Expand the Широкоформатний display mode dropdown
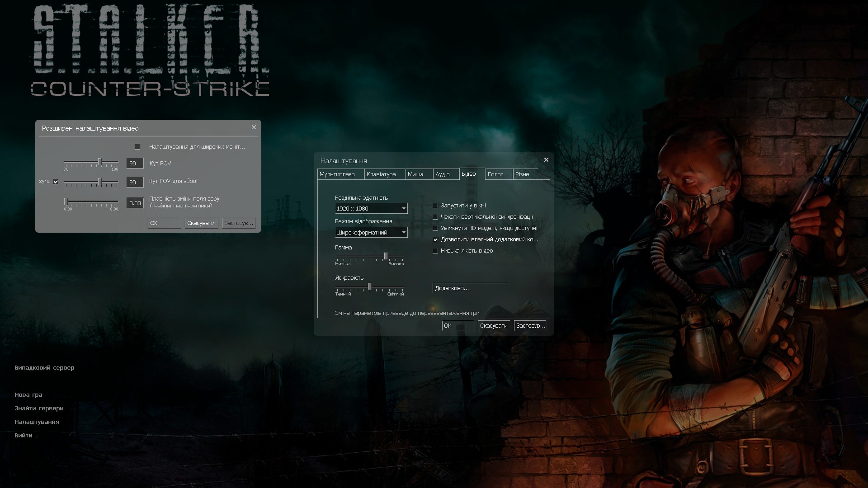Image resolution: width=868 pixels, height=488 pixels. pos(371,232)
